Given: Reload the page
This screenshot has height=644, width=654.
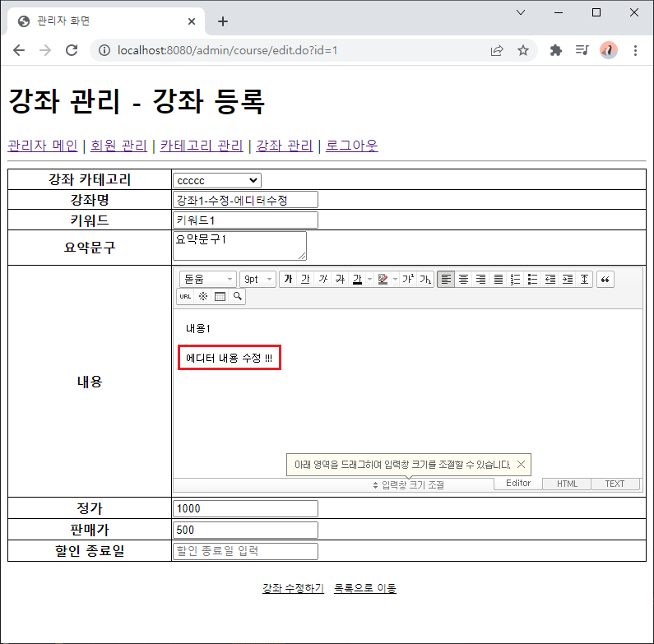Looking at the screenshot, I should (x=72, y=50).
